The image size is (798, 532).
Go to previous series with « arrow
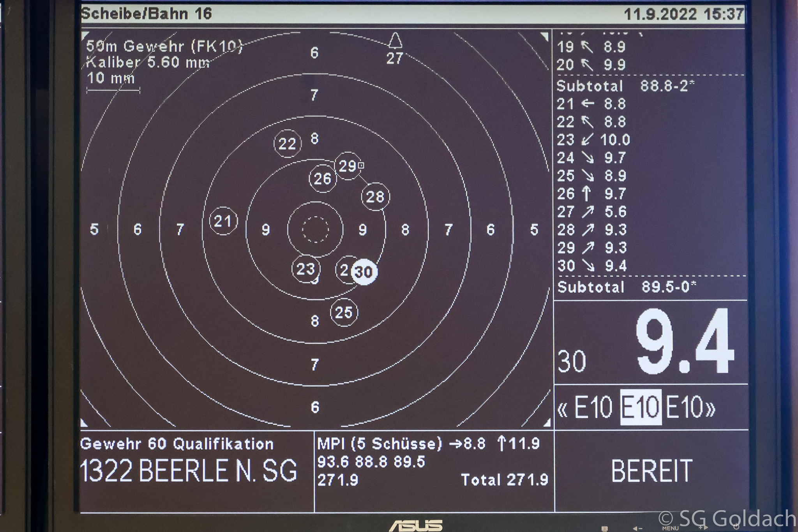click(563, 409)
